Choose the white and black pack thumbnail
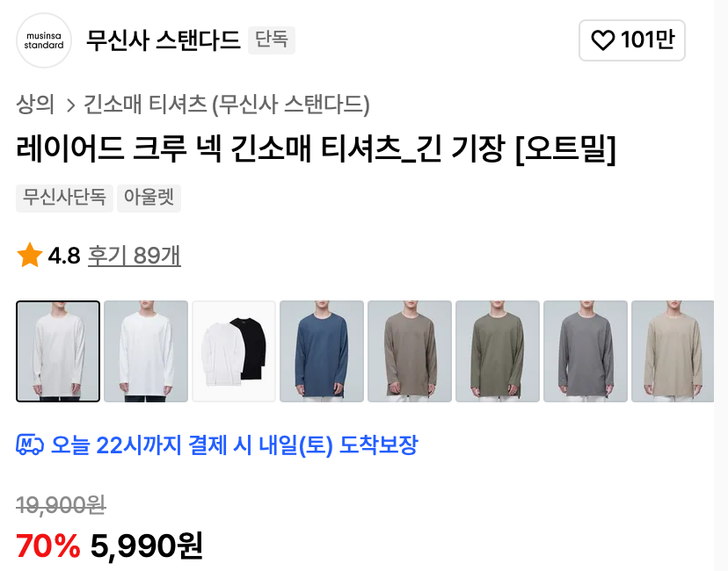This screenshot has width=728, height=571. pos(234,351)
